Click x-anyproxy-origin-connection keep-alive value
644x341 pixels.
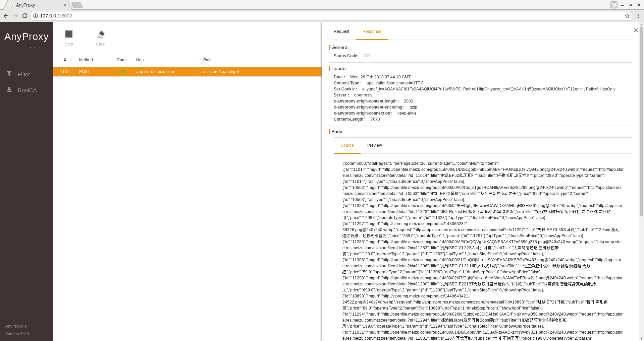tap(407, 113)
